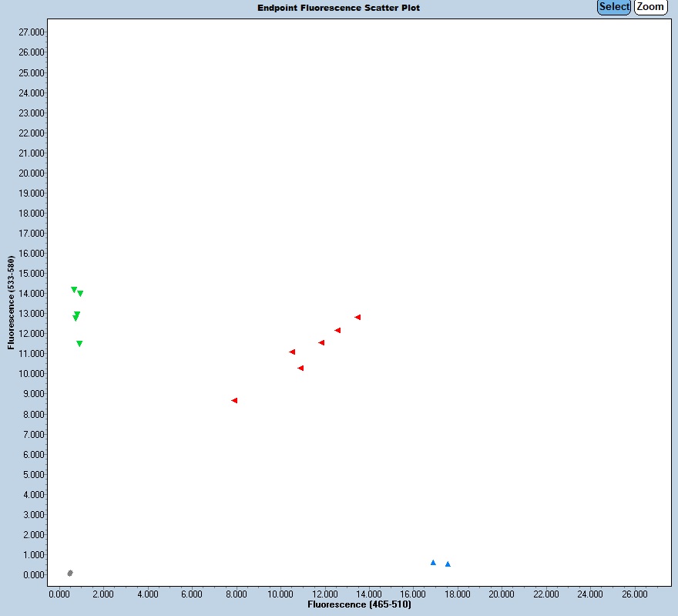
Task: Click the 0.000 tick label on the x-axis
Action: 59,594
